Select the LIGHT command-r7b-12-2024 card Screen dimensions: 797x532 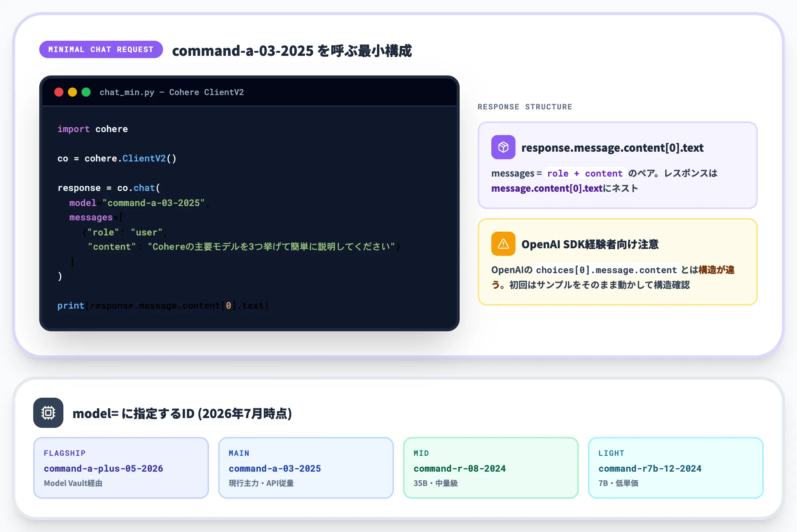(x=676, y=468)
